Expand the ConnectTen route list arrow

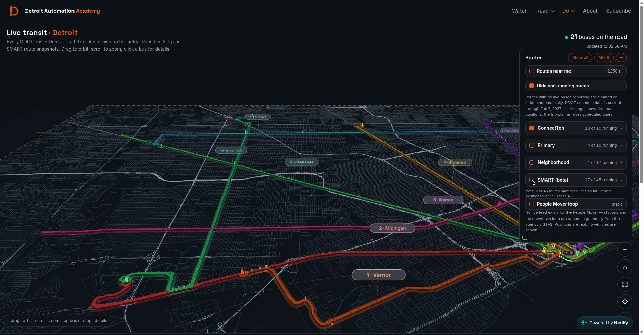[621, 128]
